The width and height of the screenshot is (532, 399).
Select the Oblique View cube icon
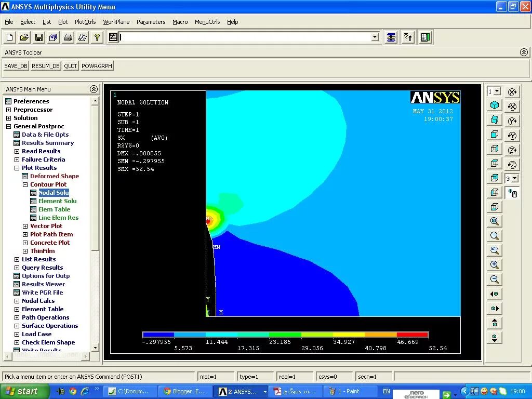coord(495,120)
